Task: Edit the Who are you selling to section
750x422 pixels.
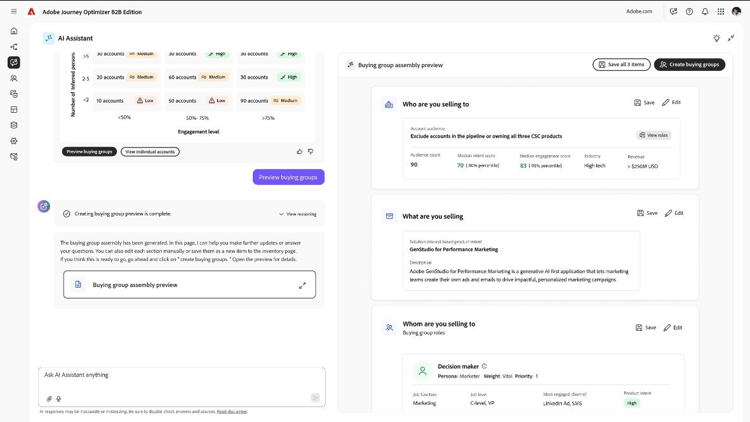Action: (672, 102)
